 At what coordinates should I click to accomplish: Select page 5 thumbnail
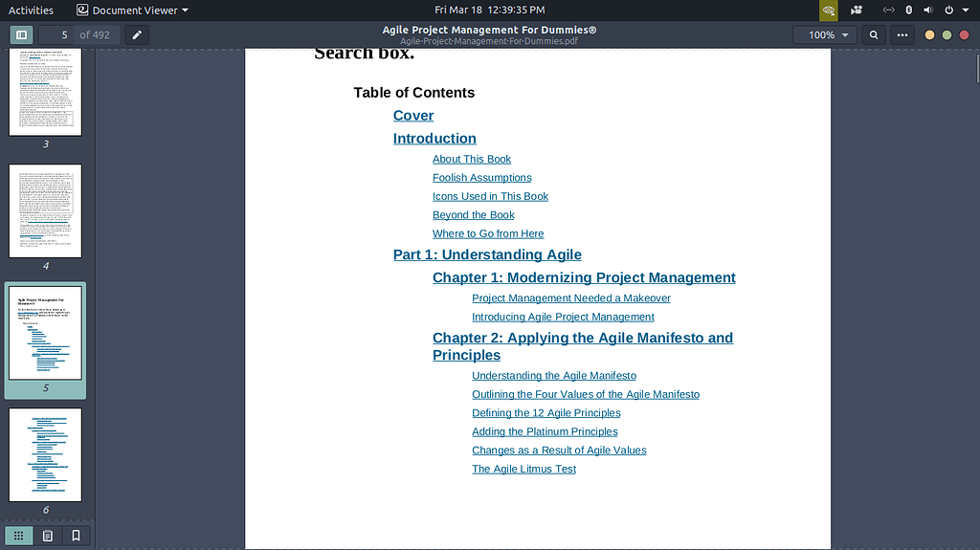tap(45, 333)
